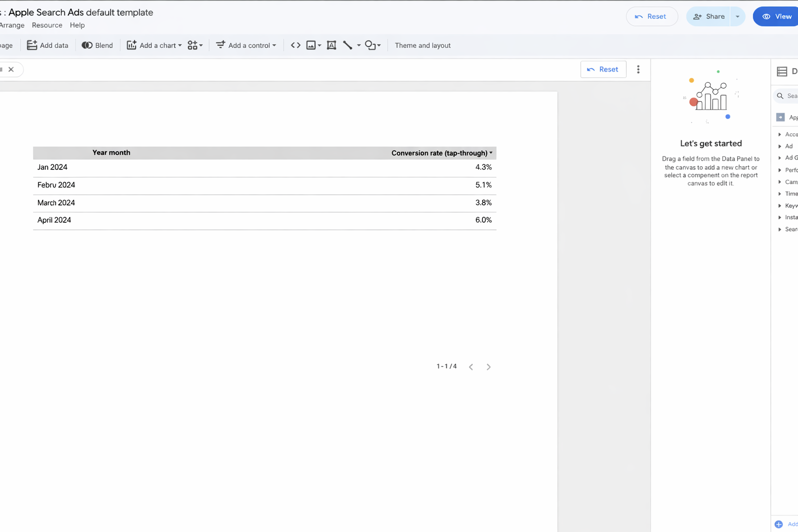
Task: Select the Jan 2024 cell
Action: click(x=52, y=167)
